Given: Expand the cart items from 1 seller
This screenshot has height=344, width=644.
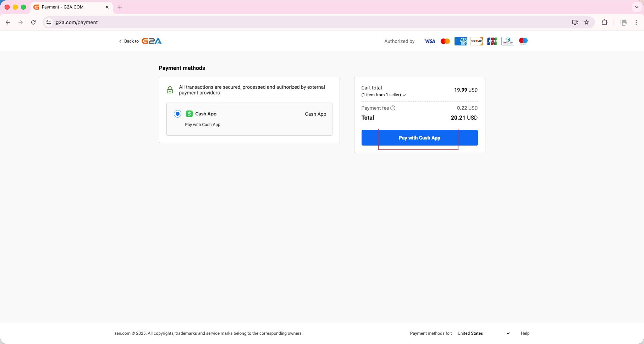Looking at the screenshot, I should pos(404,95).
